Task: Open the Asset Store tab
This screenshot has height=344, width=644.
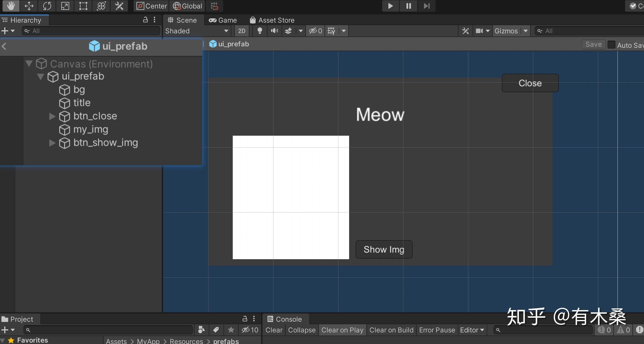Action: tap(272, 20)
